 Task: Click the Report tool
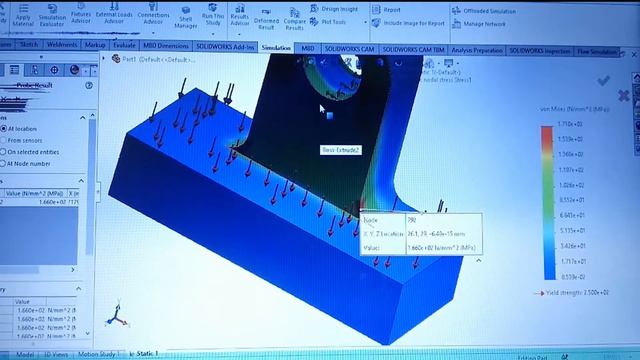386,9
